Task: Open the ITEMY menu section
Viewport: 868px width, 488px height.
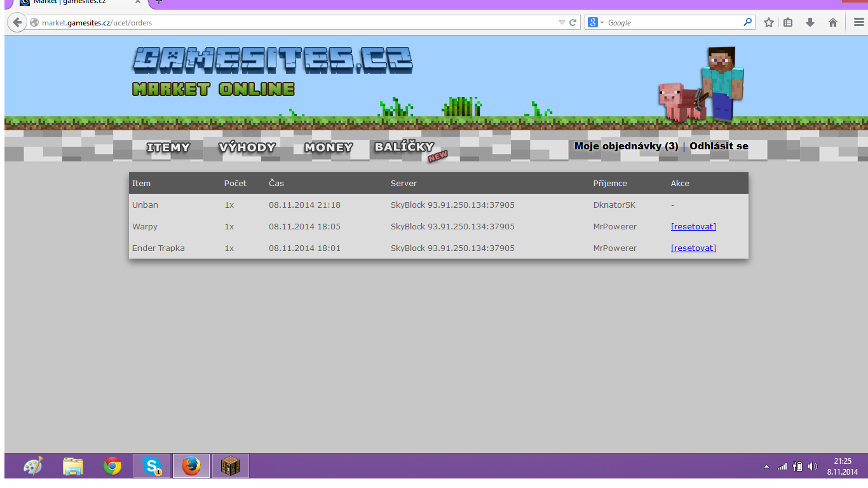Action: coord(168,147)
